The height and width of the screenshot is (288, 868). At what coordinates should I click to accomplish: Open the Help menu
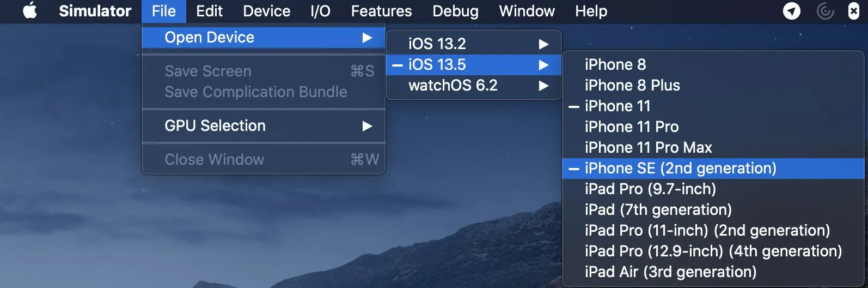pyautogui.click(x=591, y=11)
